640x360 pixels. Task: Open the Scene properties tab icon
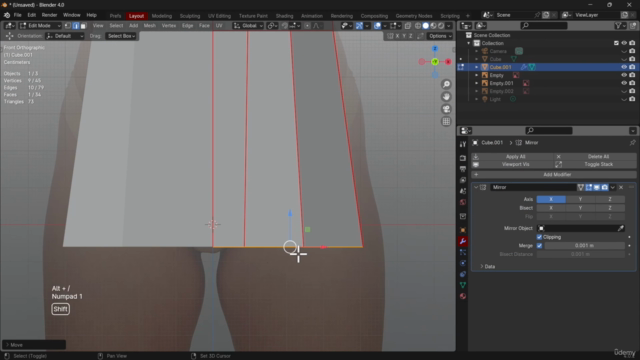click(462, 191)
